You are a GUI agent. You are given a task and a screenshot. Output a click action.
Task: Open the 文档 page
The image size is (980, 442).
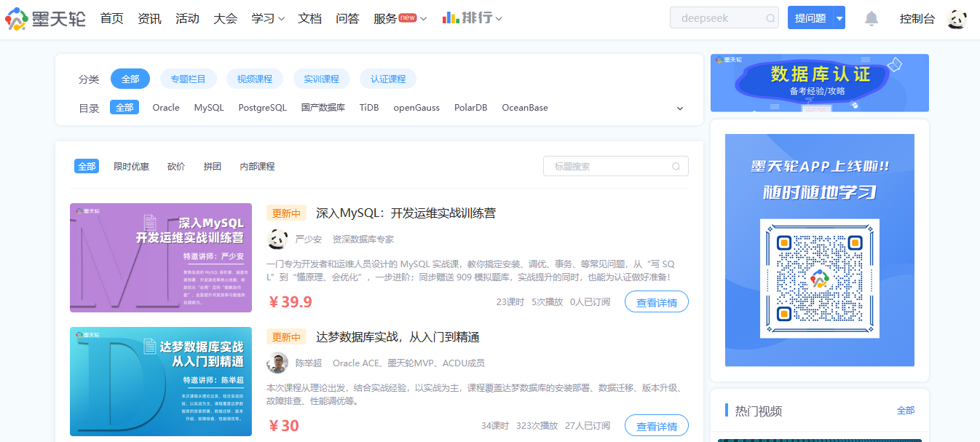pos(309,18)
